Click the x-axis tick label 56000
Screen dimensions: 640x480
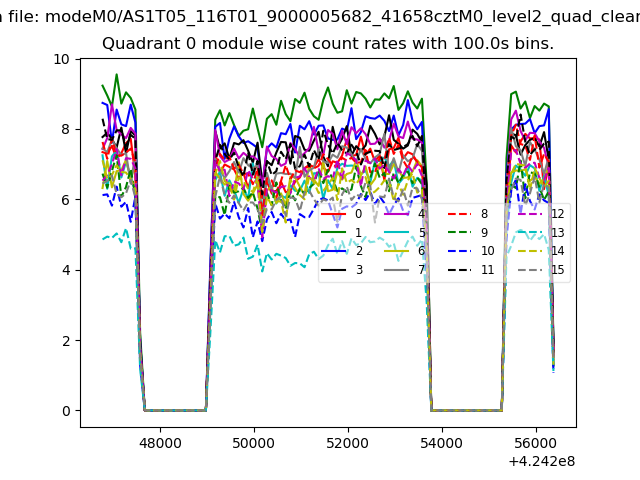(535, 442)
